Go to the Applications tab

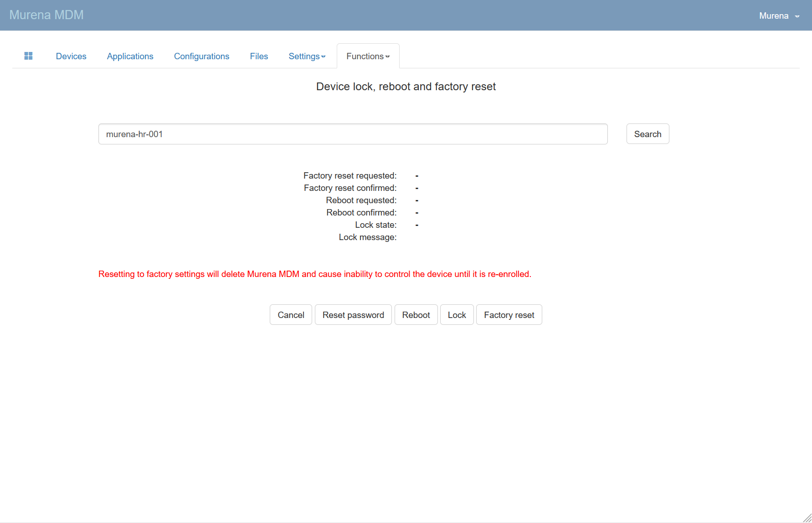(130, 56)
